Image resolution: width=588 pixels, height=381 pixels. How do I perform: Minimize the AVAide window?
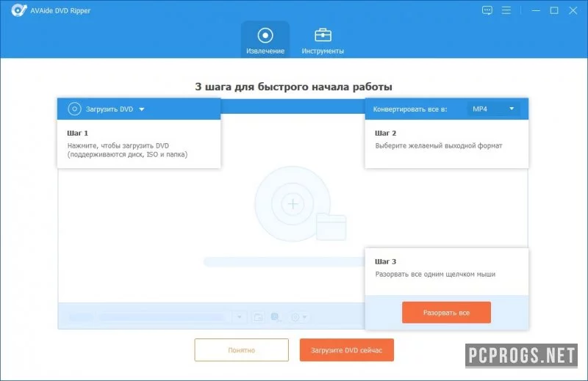(536, 10)
